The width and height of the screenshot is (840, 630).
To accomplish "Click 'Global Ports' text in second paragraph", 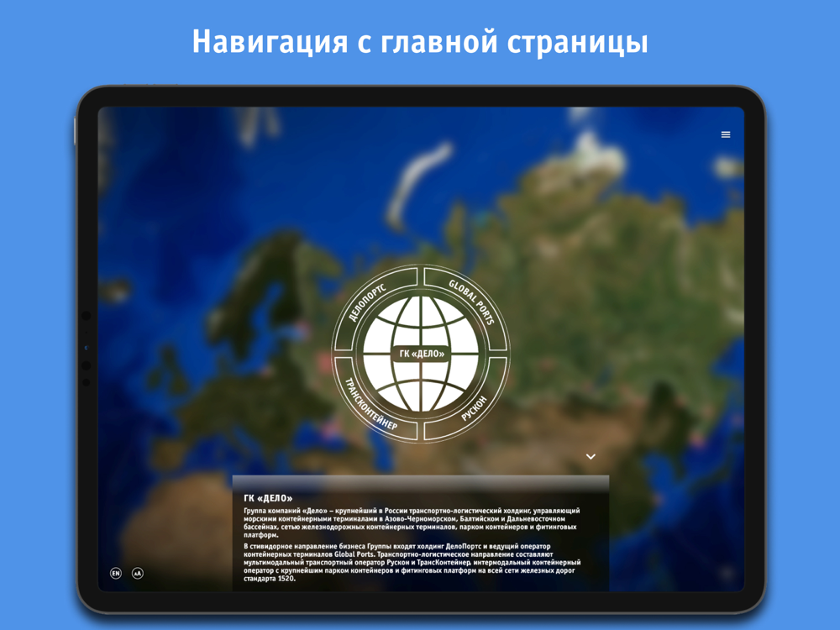I will coord(354,554).
